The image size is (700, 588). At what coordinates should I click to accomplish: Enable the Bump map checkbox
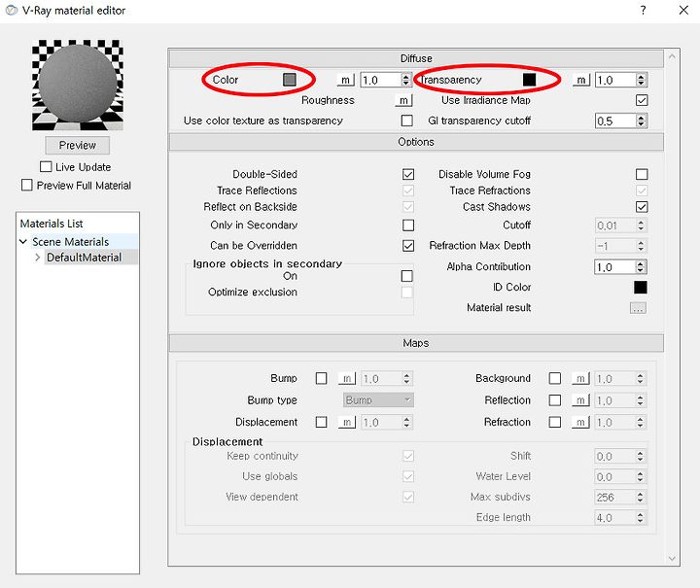(321, 378)
